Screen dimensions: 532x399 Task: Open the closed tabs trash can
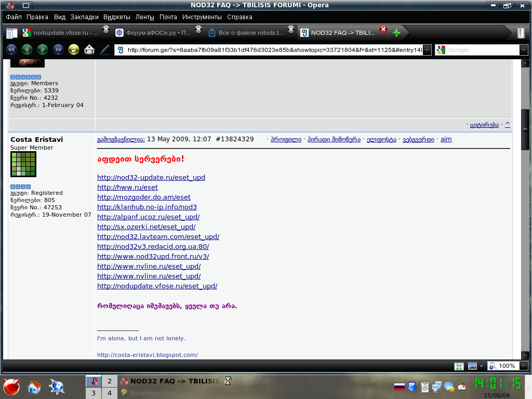click(x=521, y=33)
